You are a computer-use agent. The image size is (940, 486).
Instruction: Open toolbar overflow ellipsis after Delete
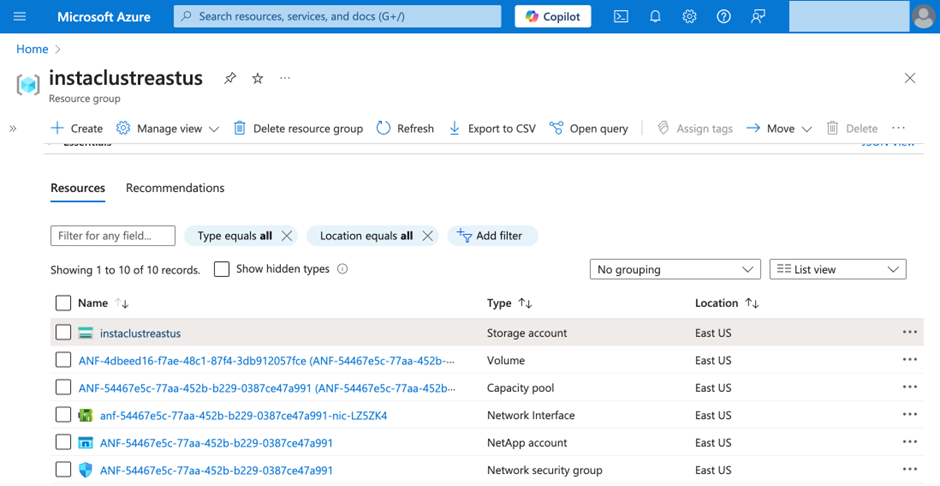(898, 128)
